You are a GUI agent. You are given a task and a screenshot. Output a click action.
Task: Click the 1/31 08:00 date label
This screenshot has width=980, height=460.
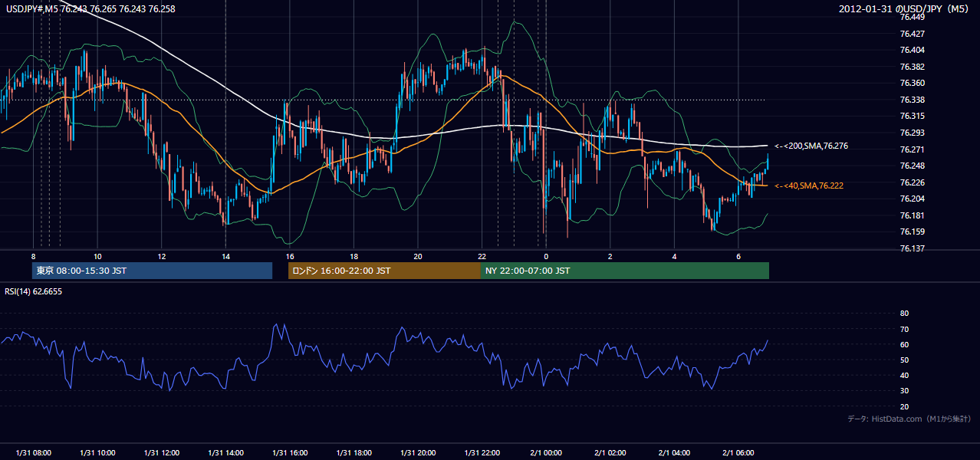[x=33, y=453]
